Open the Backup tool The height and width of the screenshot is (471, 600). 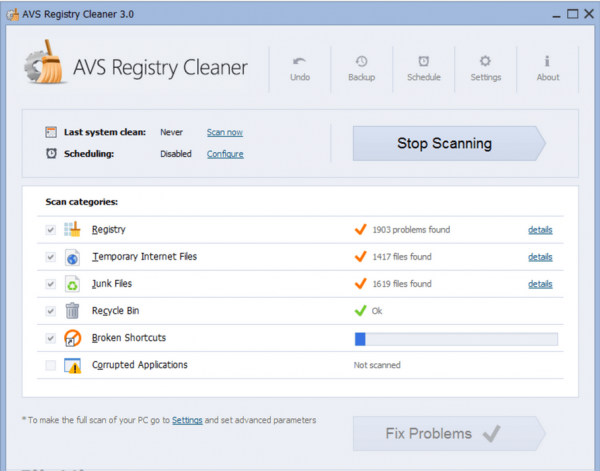pos(361,63)
